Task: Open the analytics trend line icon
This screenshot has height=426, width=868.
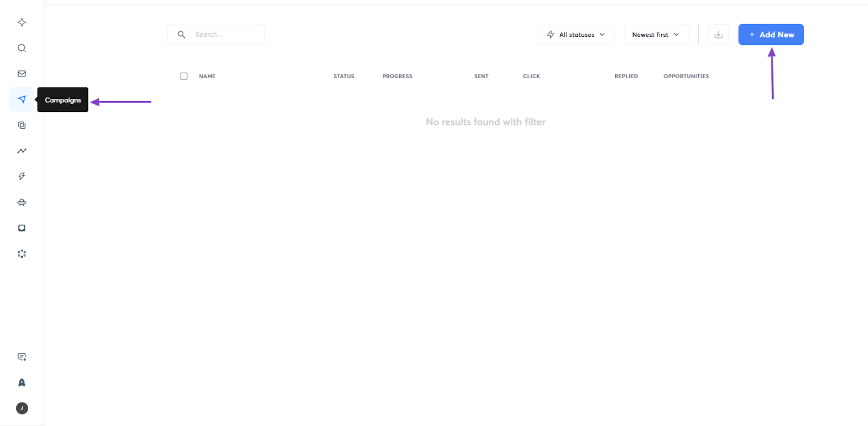Action: click(x=22, y=151)
